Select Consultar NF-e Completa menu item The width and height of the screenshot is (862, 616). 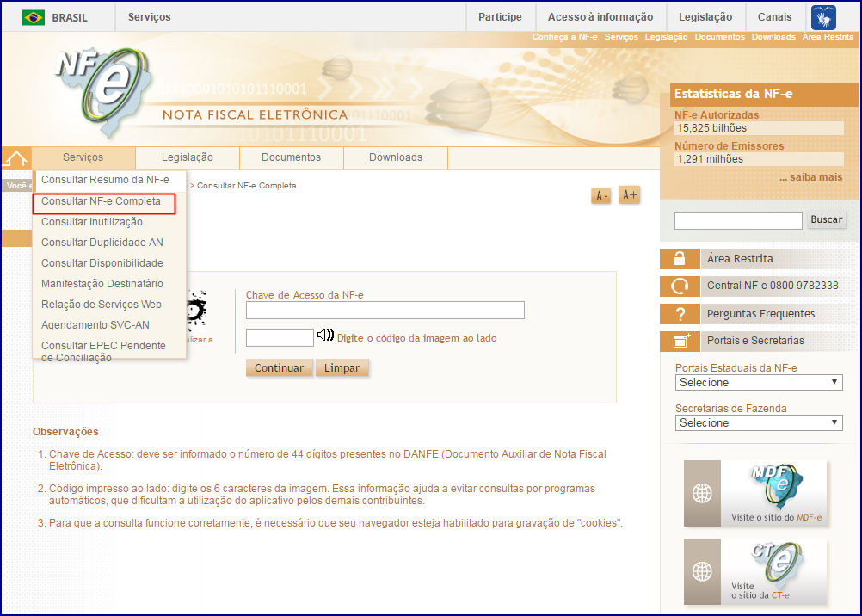(102, 201)
